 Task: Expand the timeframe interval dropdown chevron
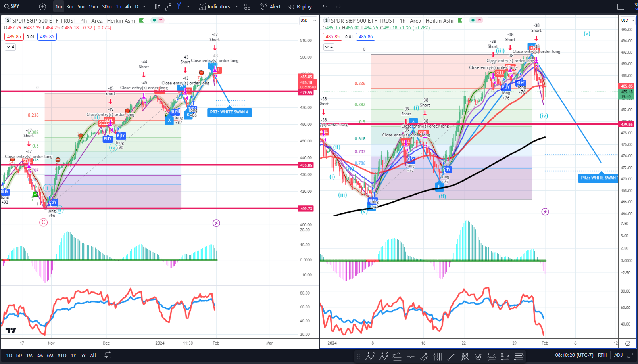click(x=144, y=7)
